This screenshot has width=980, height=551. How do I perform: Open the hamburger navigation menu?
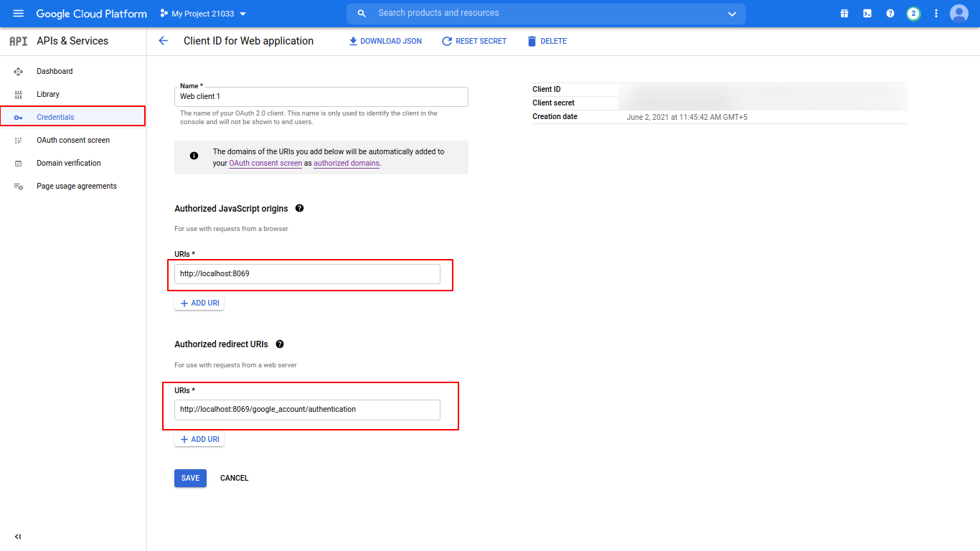(19, 14)
